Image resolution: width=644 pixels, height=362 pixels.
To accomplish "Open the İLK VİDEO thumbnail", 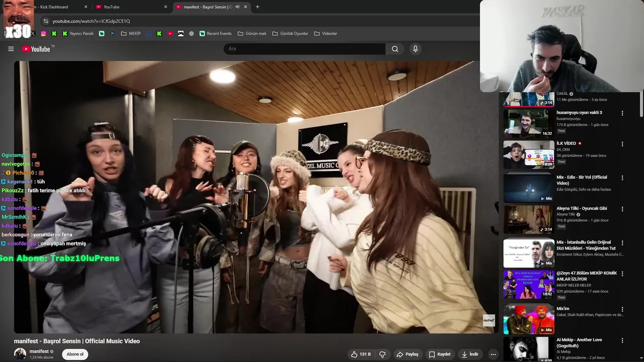I will 529,154.
